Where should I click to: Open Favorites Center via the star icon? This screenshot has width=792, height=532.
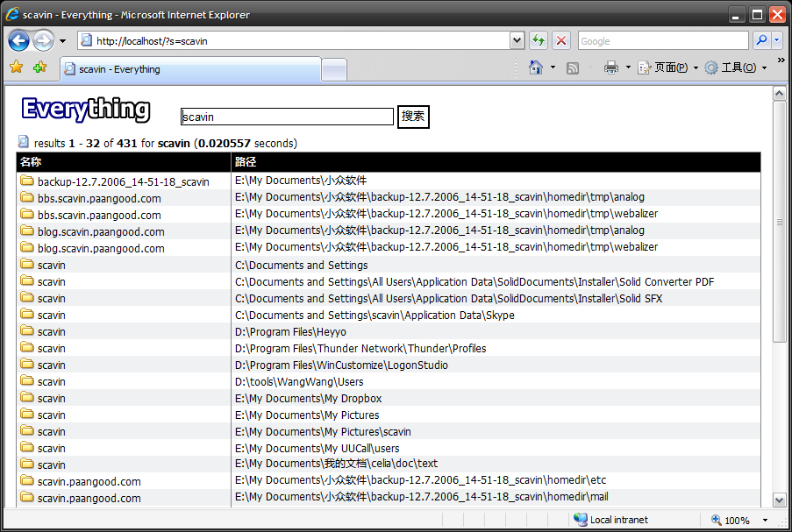16,67
